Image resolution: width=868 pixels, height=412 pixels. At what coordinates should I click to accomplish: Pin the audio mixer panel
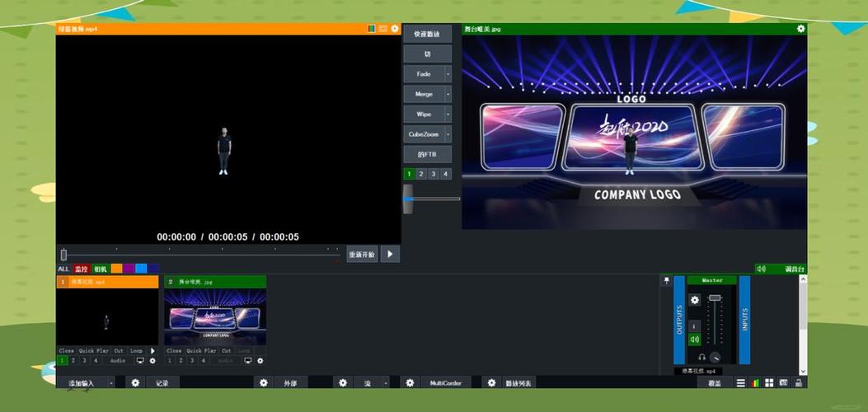667,282
